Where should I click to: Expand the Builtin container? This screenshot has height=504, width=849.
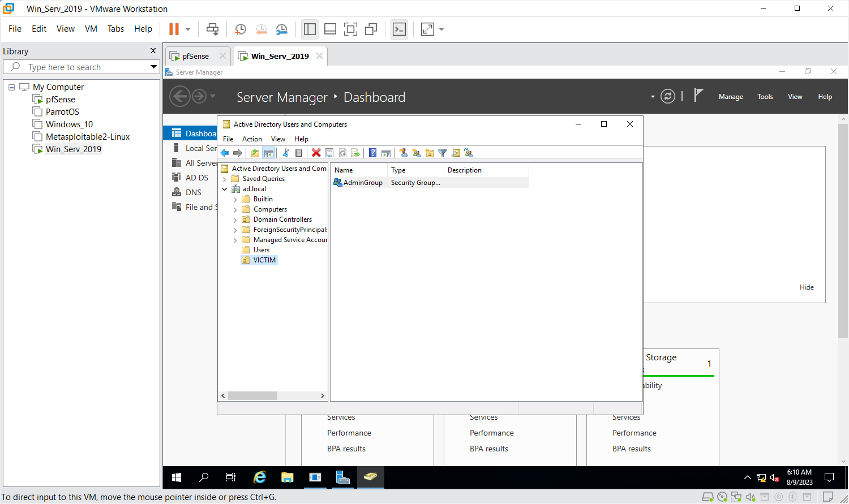click(235, 199)
